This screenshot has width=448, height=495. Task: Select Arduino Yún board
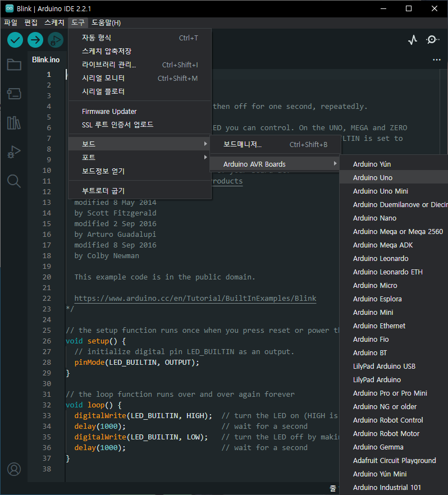tap(394, 164)
